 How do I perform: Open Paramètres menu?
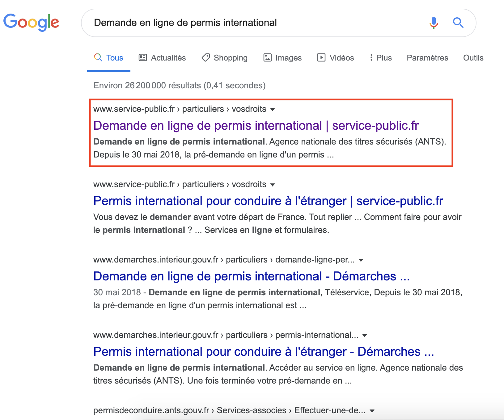(x=427, y=58)
